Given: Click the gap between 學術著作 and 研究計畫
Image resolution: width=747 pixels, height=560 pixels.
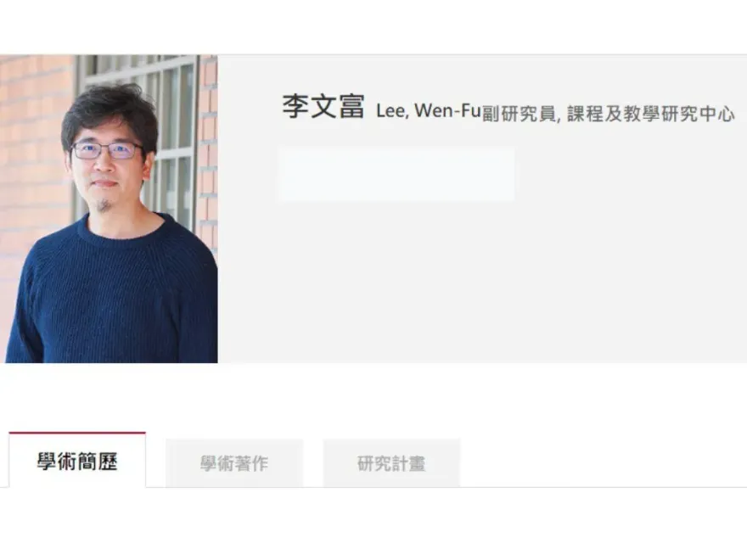Looking at the screenshot, I should tap(313, 463).
